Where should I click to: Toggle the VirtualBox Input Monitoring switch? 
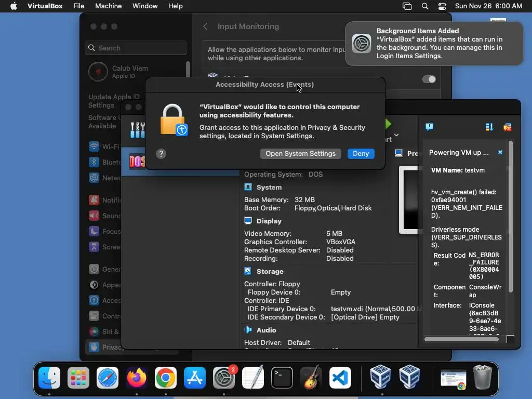pos(429,79)
